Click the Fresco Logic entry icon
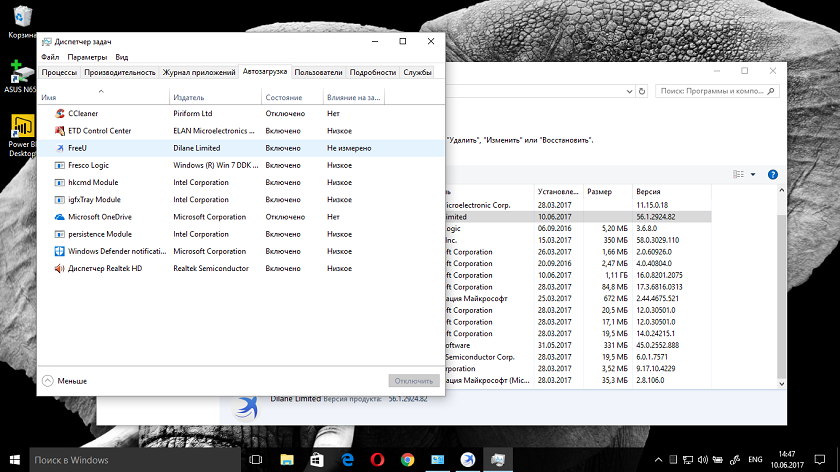Image resolution: width=840 pixels, height=472 pixels. coord(59,165)
